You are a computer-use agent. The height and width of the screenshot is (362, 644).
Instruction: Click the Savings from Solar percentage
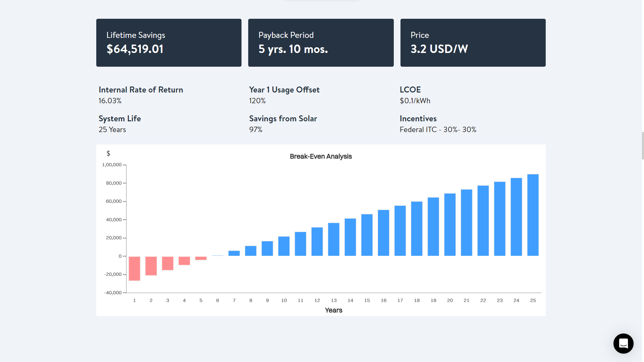[255, 129]
